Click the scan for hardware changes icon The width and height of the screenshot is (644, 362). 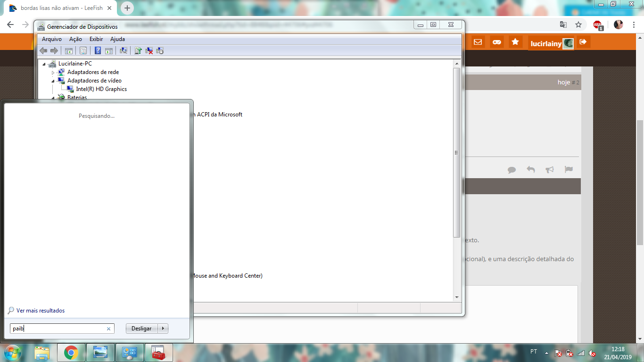tap(124, 50)
